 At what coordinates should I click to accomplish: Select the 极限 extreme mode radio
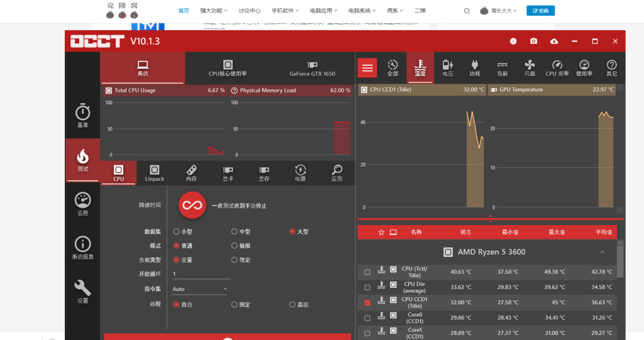coord(234,246)
